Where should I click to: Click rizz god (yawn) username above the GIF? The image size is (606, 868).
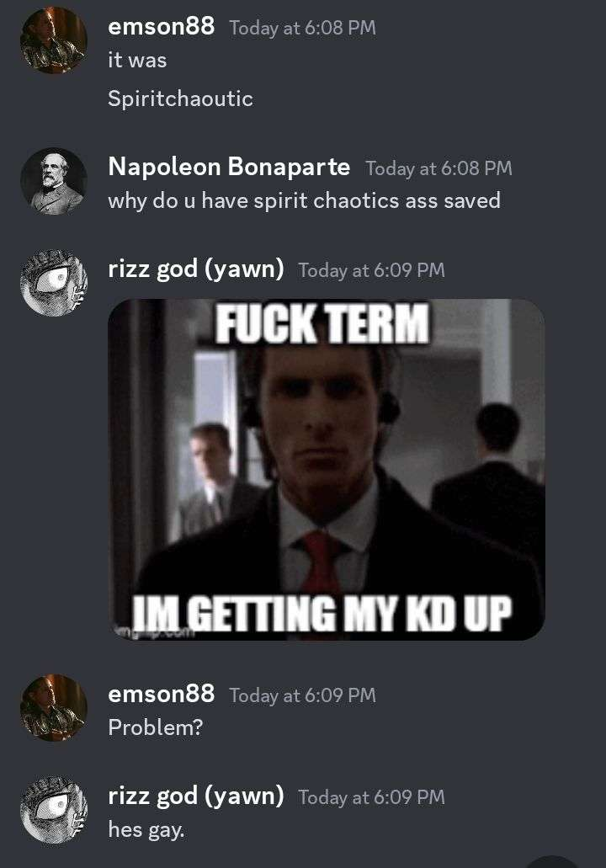click(196, 269)
